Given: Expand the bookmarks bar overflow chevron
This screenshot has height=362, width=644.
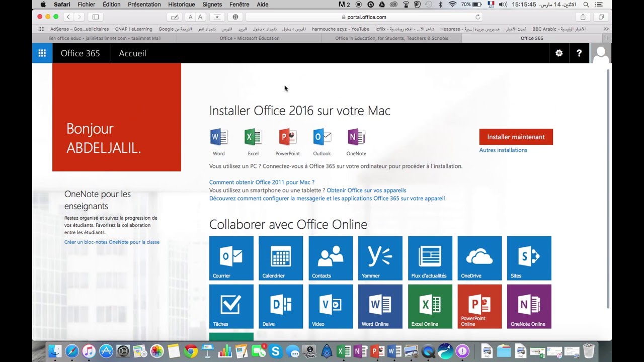Looking at the screenshot, I should [x=606, y=29].
